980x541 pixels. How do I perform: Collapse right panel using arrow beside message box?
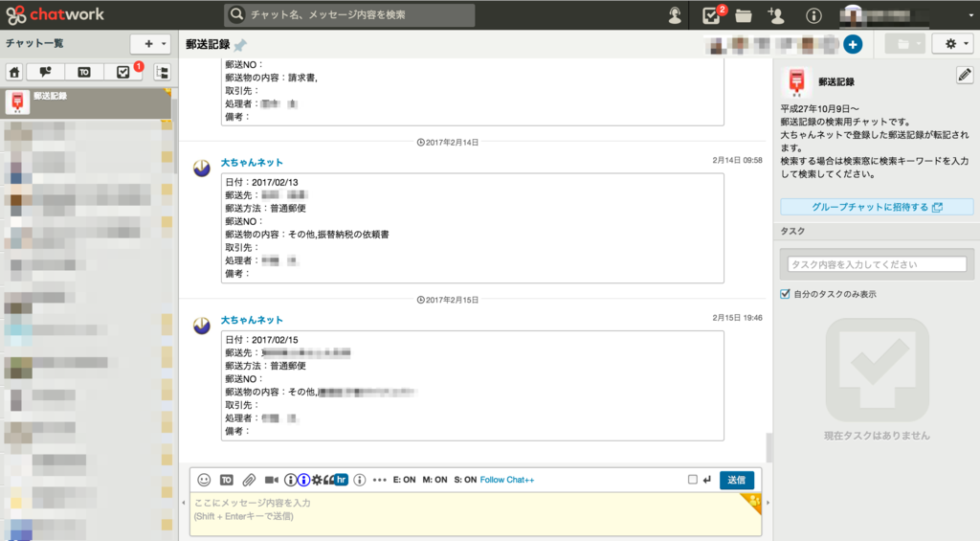click(x=768, y=503)
